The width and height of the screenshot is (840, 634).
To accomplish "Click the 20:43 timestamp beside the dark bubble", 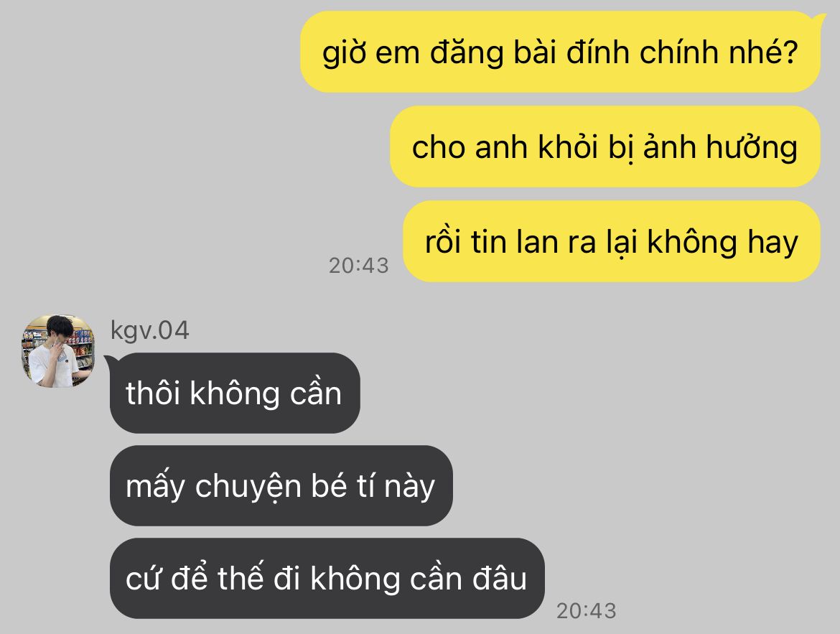I will pyautogui.click(x=586, y=610).
